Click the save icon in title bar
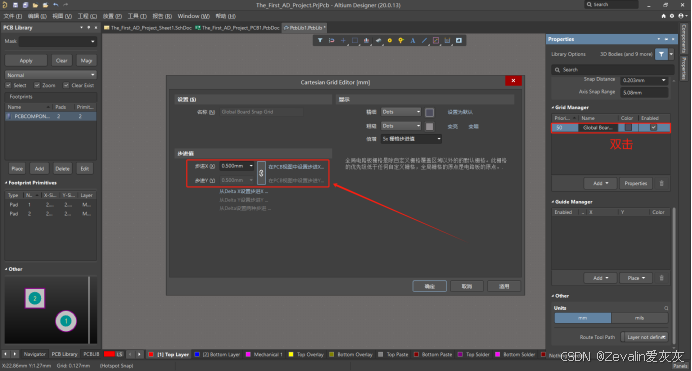692x371 pixels. tap(15, 5)
